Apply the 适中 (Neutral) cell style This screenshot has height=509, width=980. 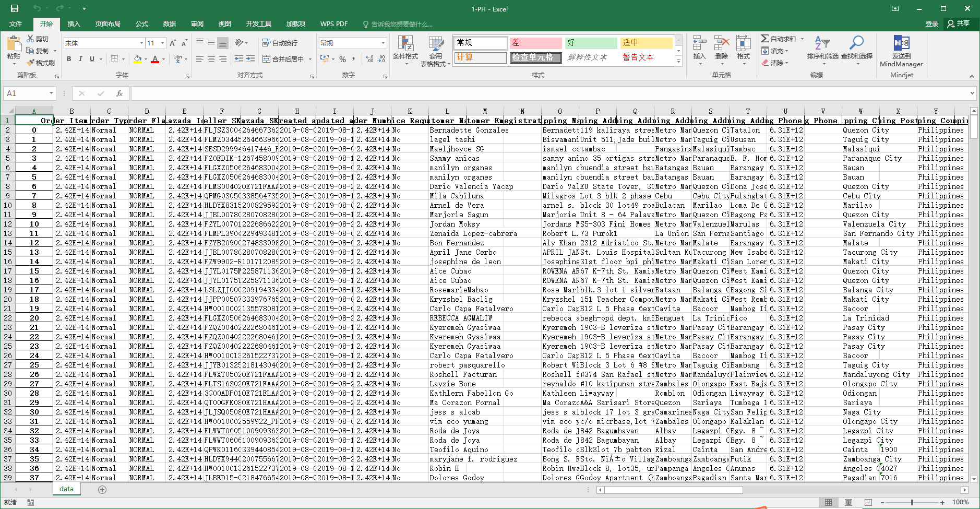(x=646, y=43)
